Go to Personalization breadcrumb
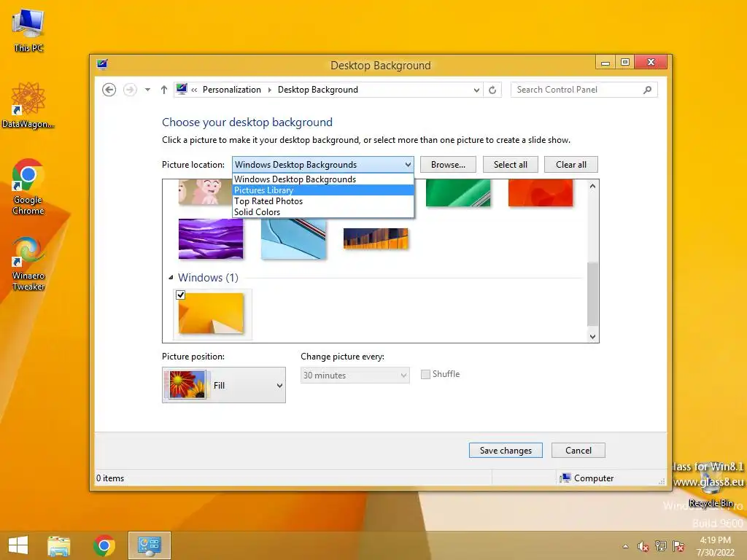The height and width of the screenshot is (560, 747). pyautogui.click(x=231, y=90)
